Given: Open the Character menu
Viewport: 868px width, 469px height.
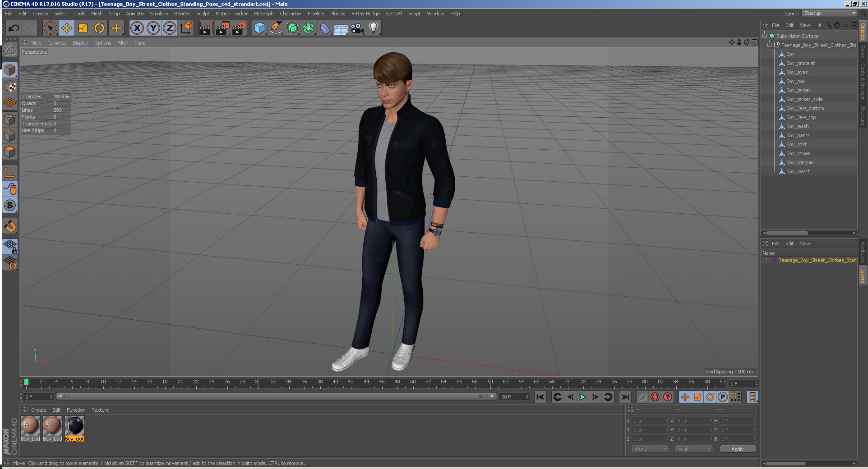Looking at the screenshot, I should coord(291,14).
